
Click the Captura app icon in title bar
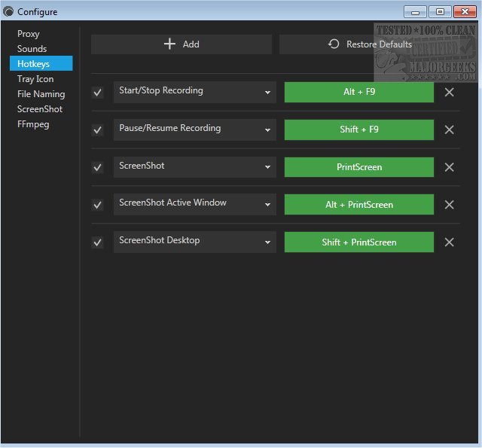click(x=8, y=12)
